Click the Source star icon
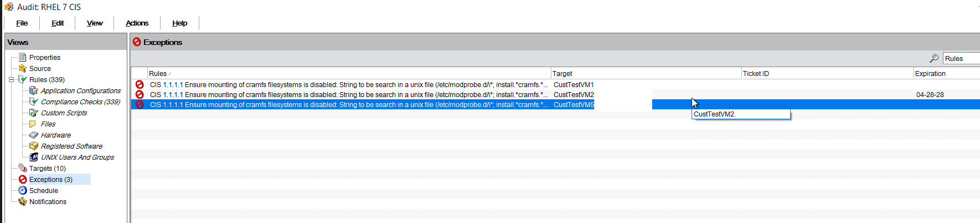This screenshot has height=223, width=980. click(23, 68)
